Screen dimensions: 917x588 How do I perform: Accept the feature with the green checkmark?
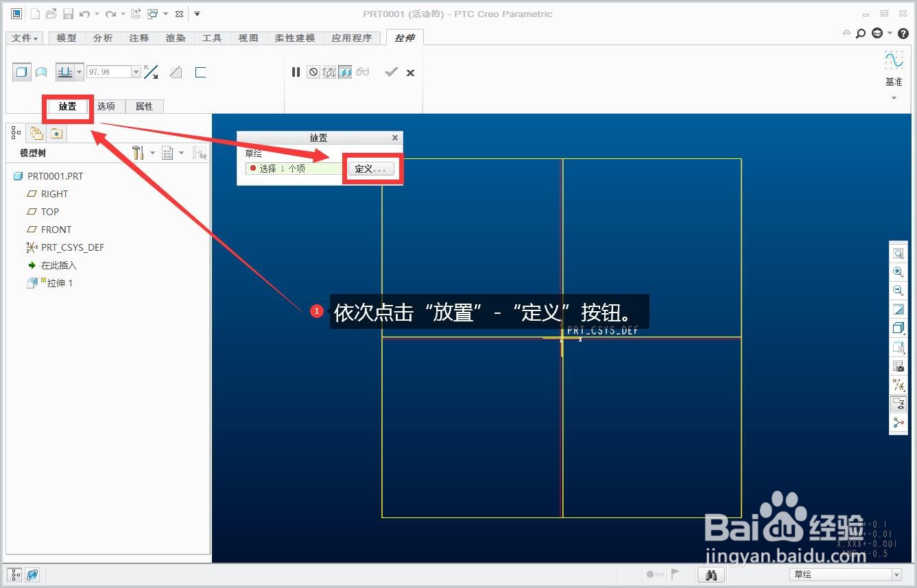pos(391,72)
